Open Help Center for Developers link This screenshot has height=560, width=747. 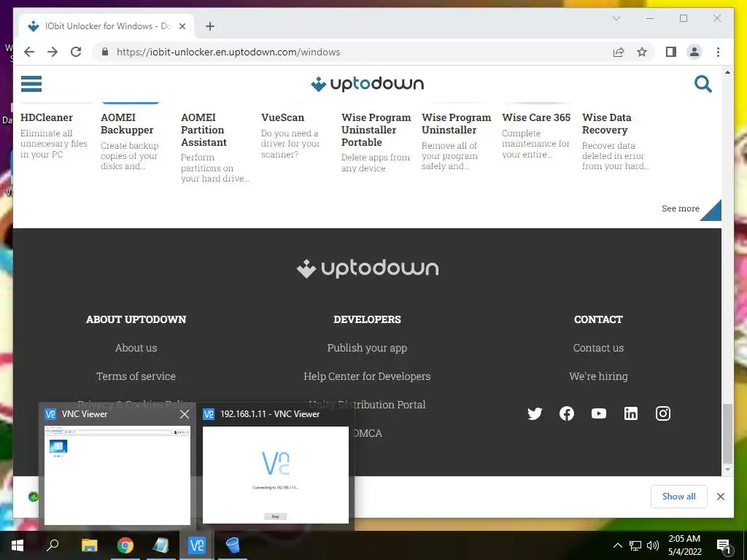367,376
